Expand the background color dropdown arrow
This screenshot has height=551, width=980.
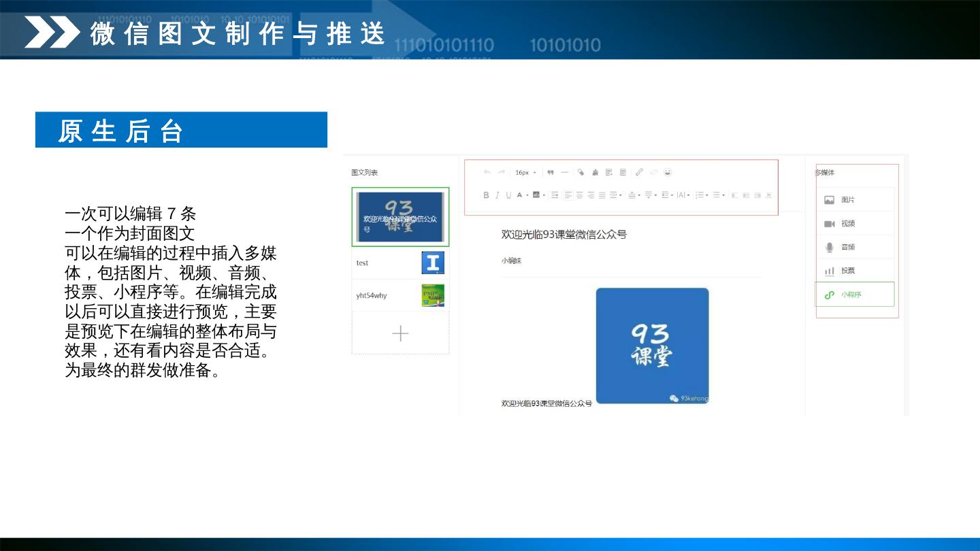(544, 196)
